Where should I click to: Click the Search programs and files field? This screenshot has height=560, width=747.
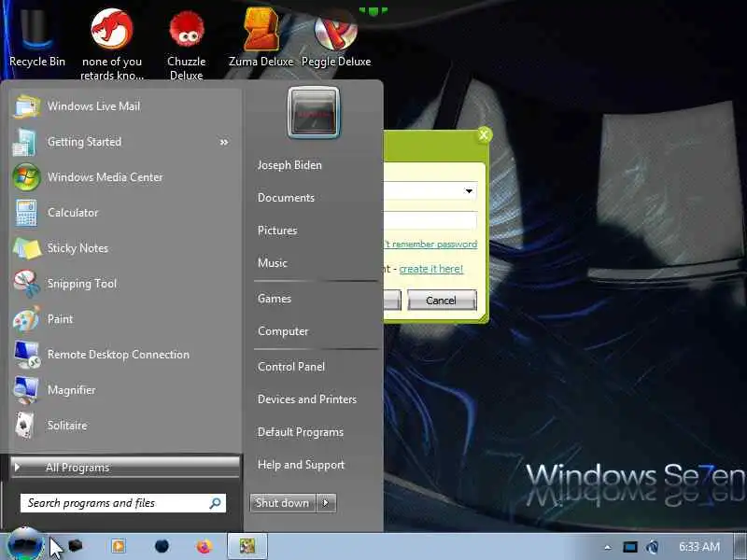click(123, 503)
